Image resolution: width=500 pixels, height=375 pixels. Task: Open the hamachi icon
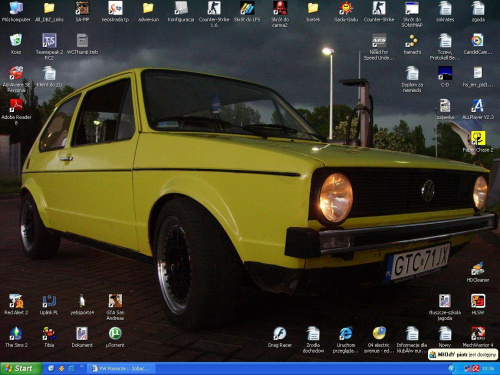[412, 40]
